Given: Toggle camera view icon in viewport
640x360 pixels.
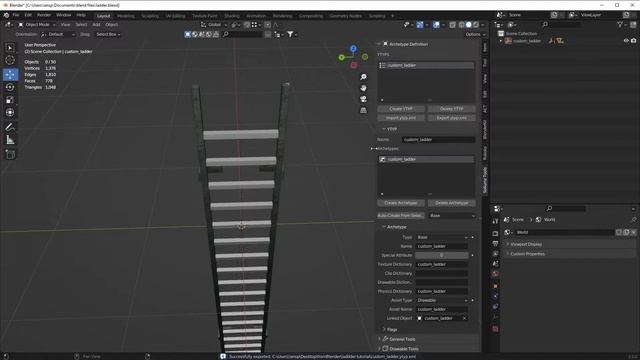Looking at the screenshot, I should click(x=363, y=99).
